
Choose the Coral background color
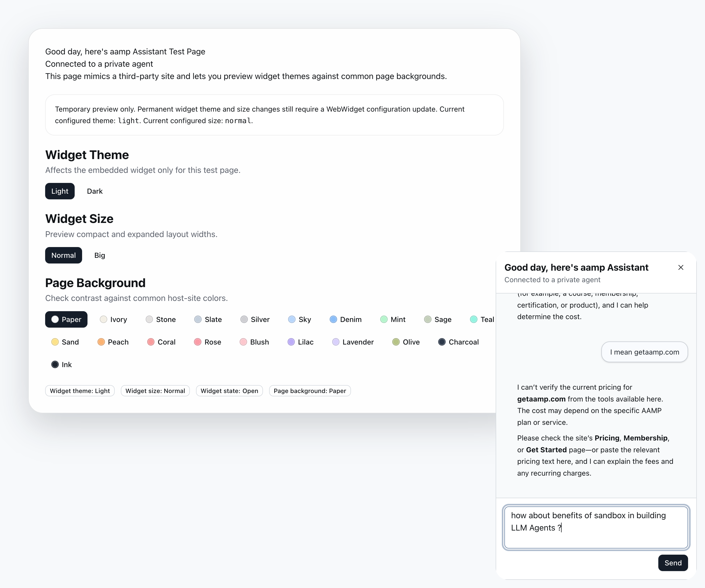(x=161, y=342)
